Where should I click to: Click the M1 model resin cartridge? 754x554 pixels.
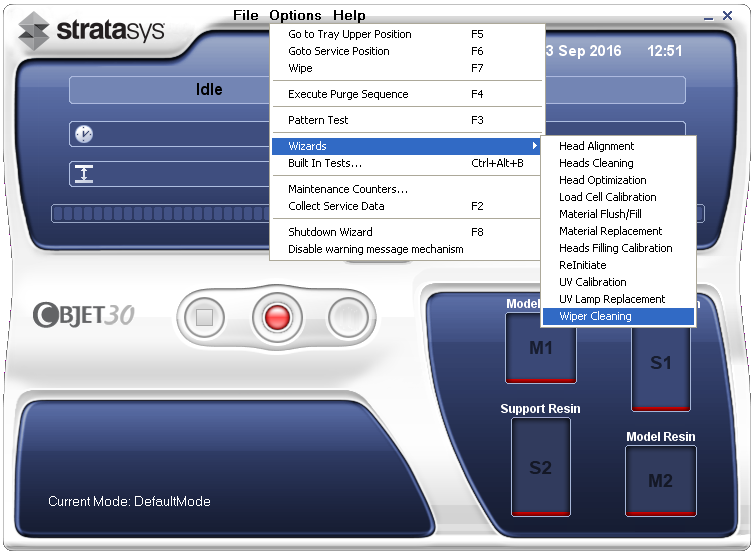click(x=540, y=347)
